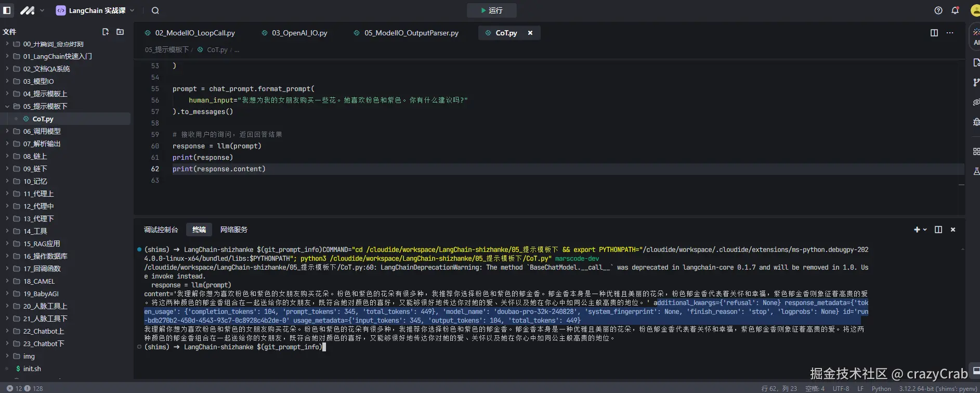980x393 pixels.
Task: Open the 网络服务 tab
Action: 233,230
